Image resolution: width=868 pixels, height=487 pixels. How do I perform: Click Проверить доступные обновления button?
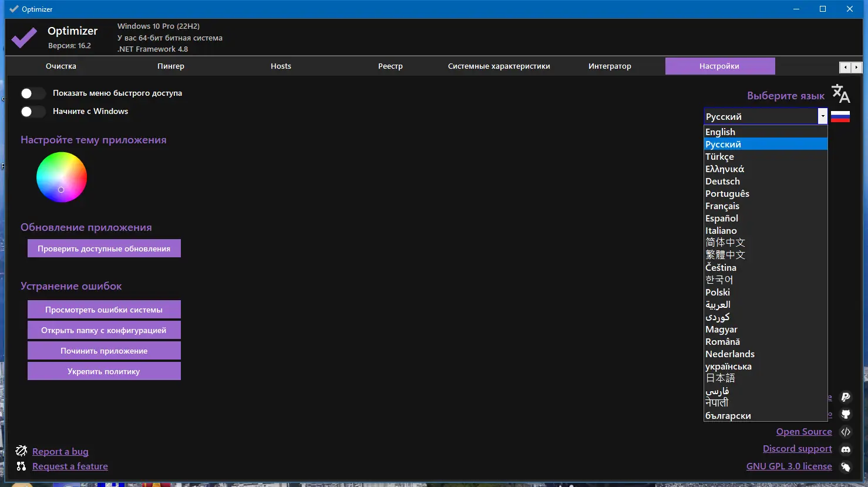(x=104, y=248)
